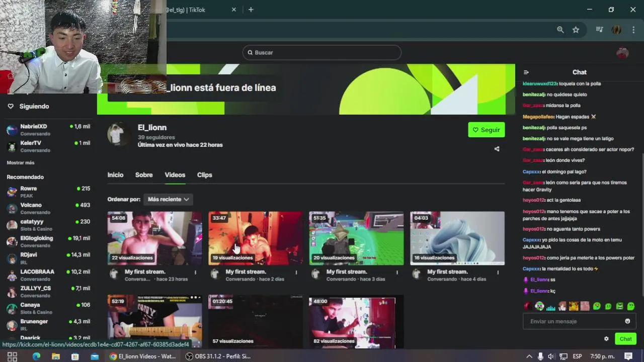Viewport: 644px width, 362px height.
Task: Select the pink face emote
Action: coord(585,306)
